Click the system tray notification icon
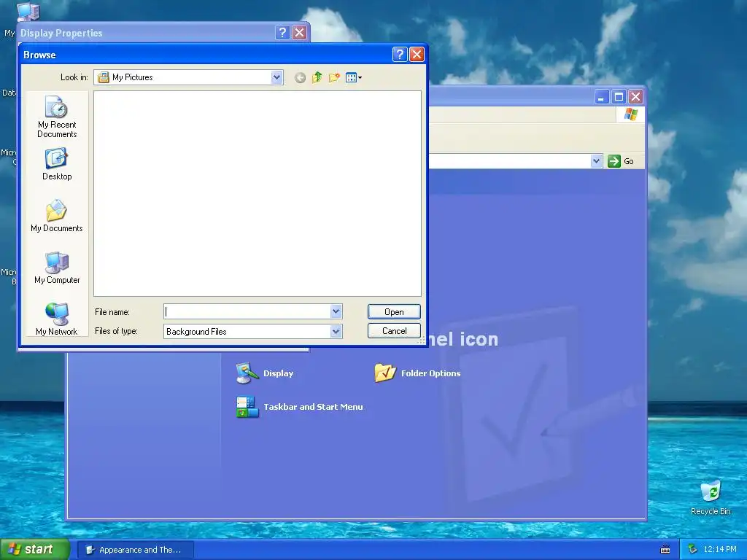 (x=693, y=550)
